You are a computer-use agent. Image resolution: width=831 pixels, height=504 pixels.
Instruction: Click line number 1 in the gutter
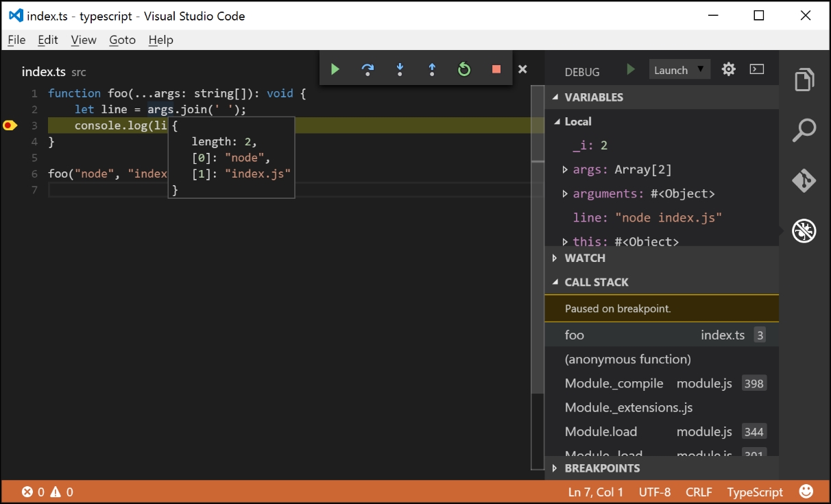tap(34, 93)
